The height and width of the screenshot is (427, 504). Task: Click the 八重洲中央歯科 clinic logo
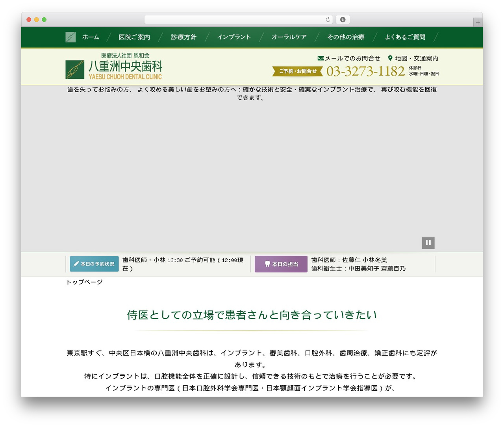pyautogui.click(x=114, y=67)
